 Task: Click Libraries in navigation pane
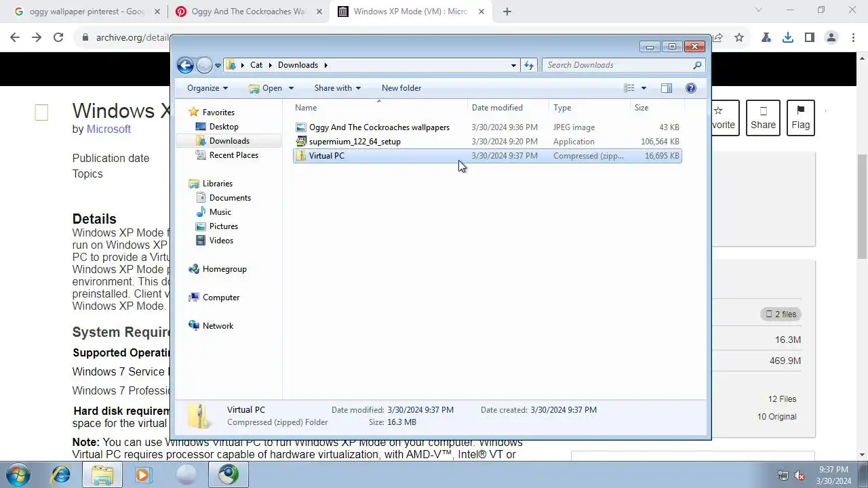[217, 184]
